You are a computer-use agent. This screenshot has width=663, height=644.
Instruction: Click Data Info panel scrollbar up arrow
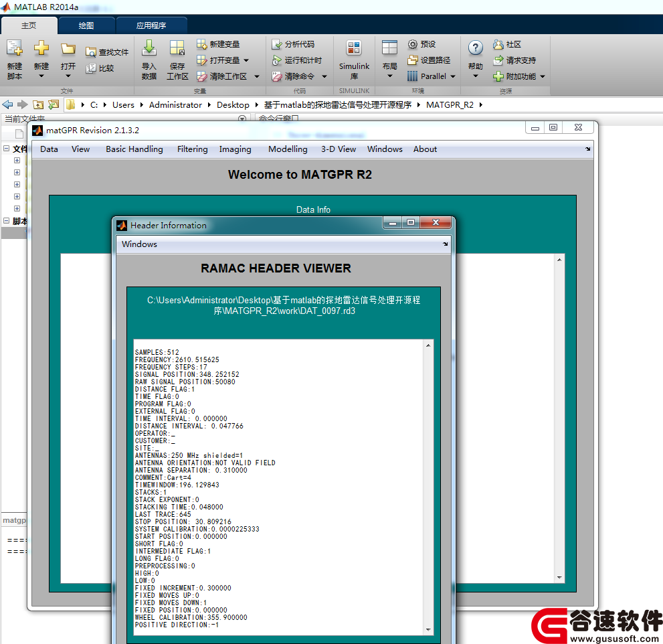click(x=559, y=259)
